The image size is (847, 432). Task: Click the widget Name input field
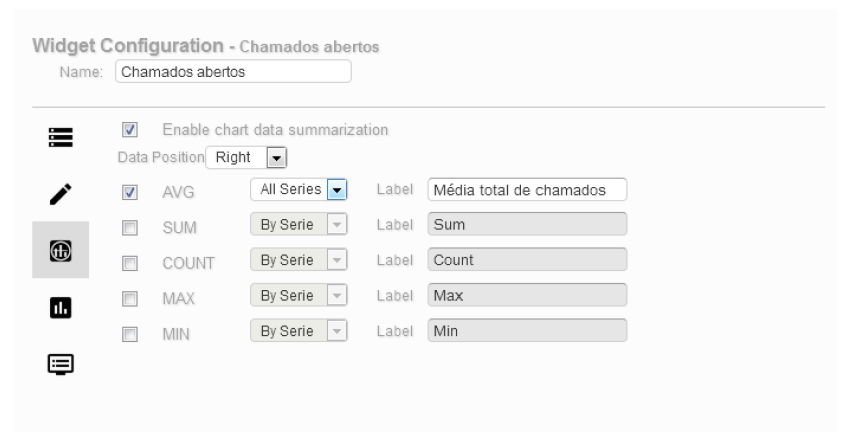coord(233,72)
